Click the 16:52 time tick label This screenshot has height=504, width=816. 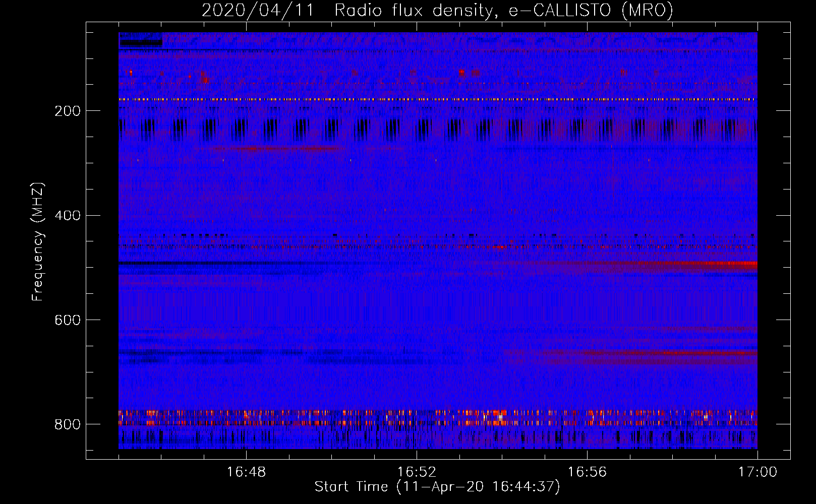417,472
